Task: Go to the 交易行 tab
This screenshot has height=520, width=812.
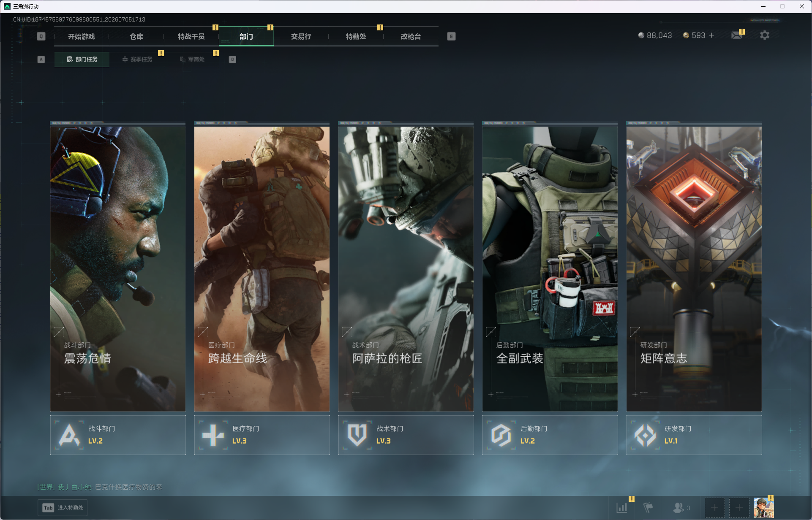Action: tap(301, 37)
